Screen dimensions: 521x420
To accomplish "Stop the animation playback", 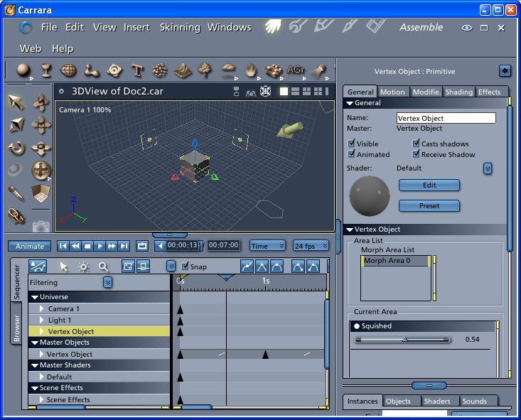I will click(x=87, y=246).
